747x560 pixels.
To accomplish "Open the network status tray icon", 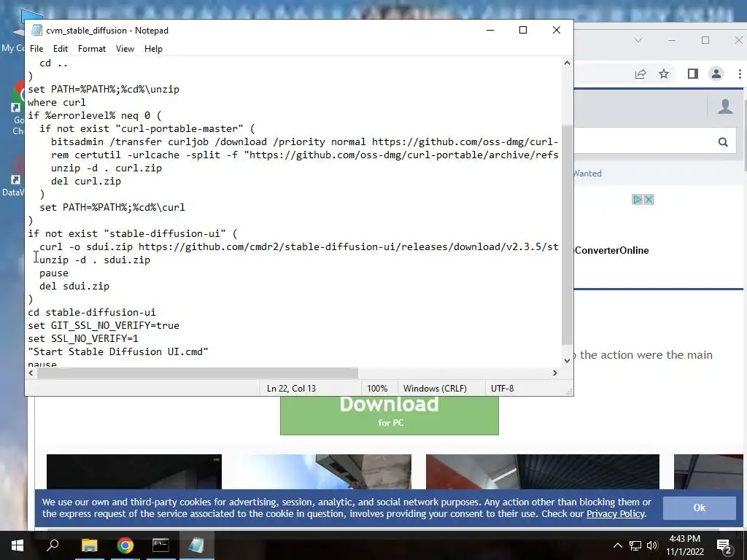I will click(x=635, y=545).
